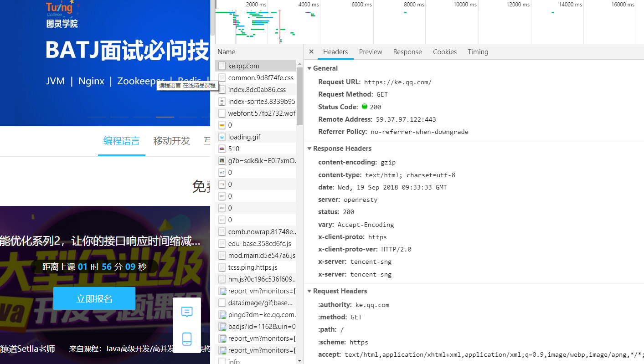This screenshot has height=364, width=644.
Task: Click the 14000 ms timeline marker
Action: tap(570, 5)
